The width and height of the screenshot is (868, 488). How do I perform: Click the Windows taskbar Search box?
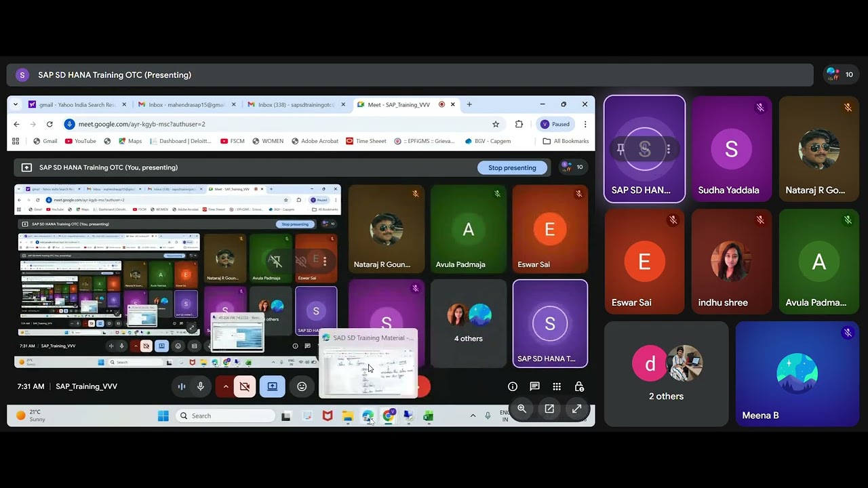[x=226, y=415]
